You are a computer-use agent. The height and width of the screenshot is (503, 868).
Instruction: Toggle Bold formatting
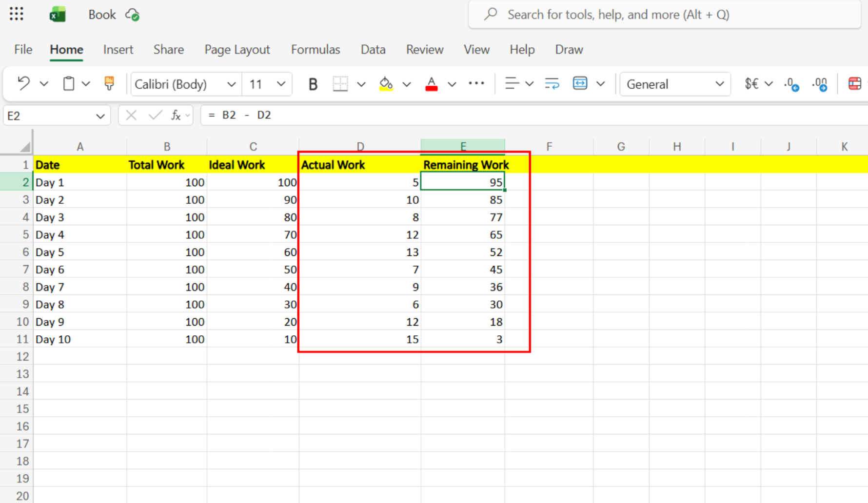313,84
